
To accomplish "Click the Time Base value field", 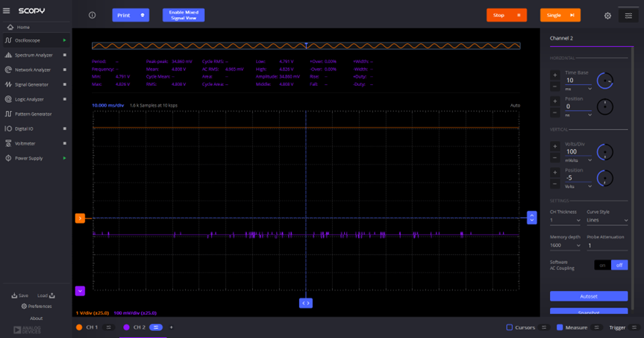I will point(578,81).
